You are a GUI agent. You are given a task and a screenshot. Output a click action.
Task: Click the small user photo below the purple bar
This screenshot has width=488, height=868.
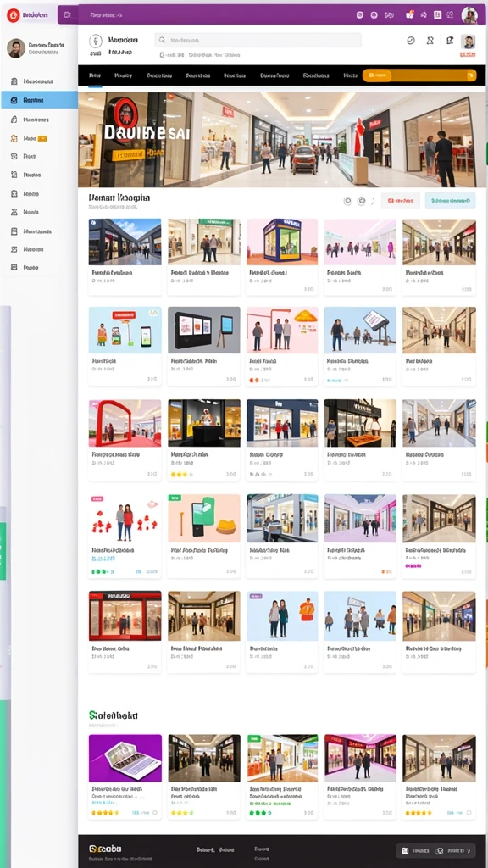coord(468,42)
